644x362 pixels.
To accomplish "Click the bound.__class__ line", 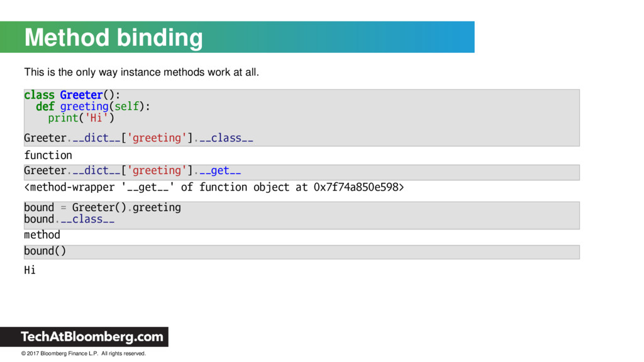I will tap(69, 219).
